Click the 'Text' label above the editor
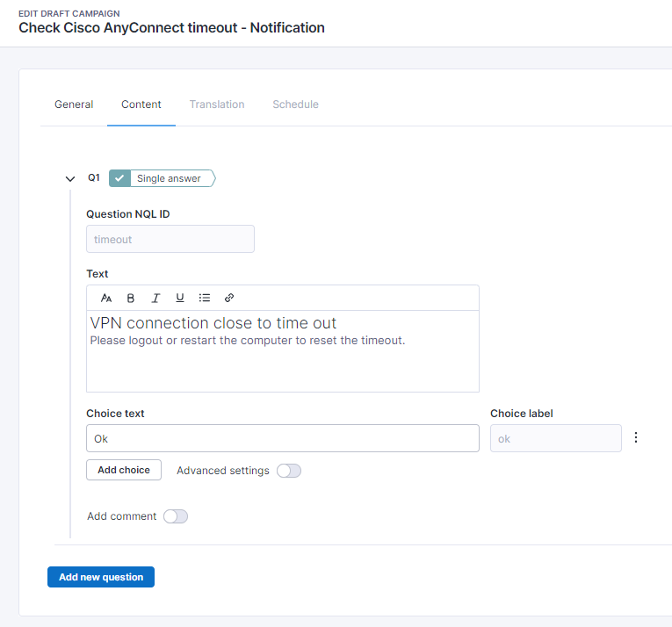Screen dimensions: 672x627 point(98,274)
